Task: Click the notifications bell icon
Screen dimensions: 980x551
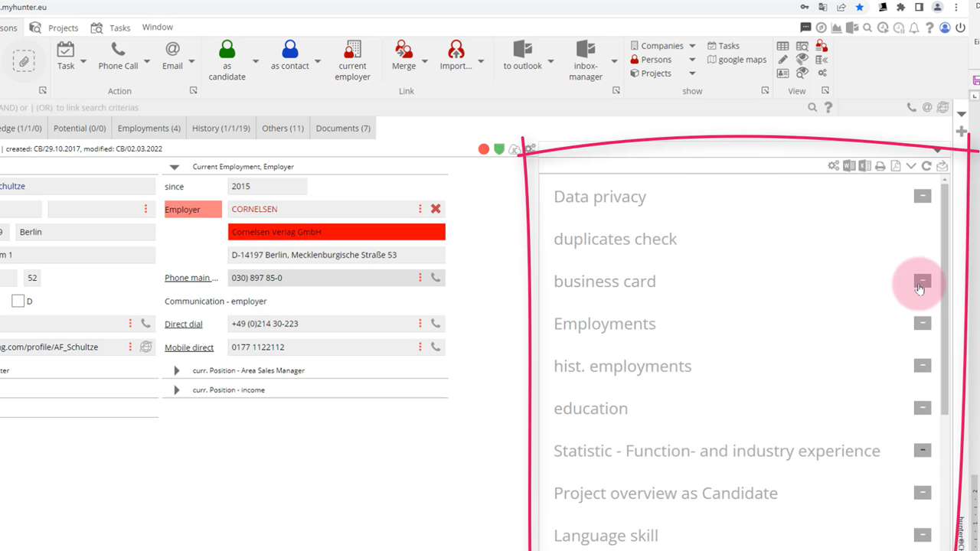Action: (913, 28)
